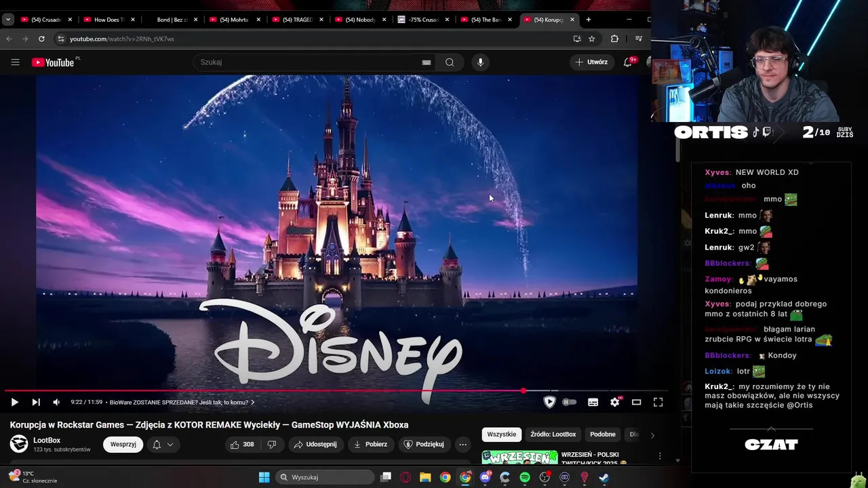This screenshot has width=868, height=488.
Task: Select the Wszystkie filter chip
Action: tap(502, 434)
